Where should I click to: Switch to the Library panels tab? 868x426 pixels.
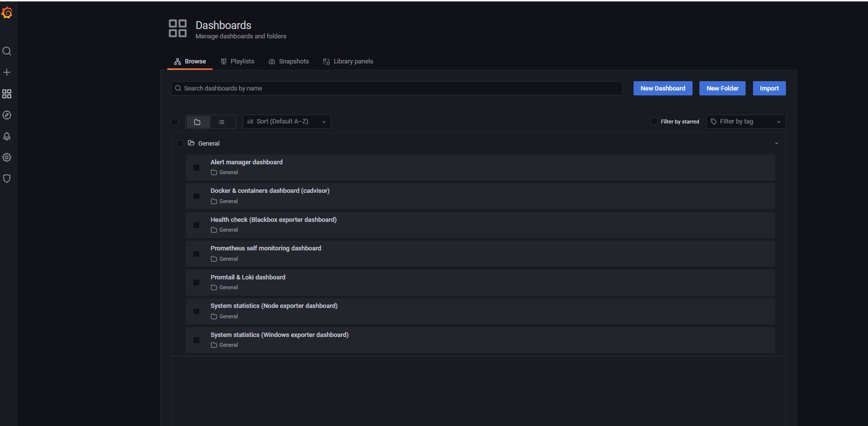[x=348, y=61]
